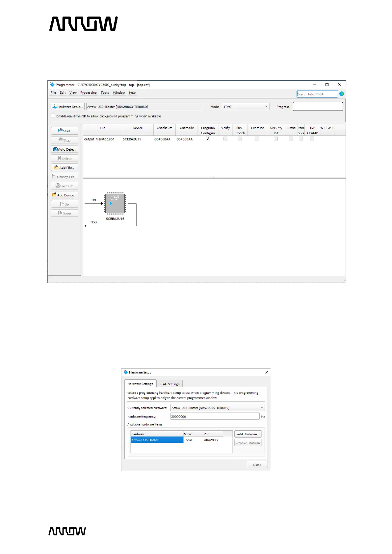The width and height of the screenshot is (392, 554).
Task: Click Add Hardware button in dialog
Action: click(x=248, y=434)
